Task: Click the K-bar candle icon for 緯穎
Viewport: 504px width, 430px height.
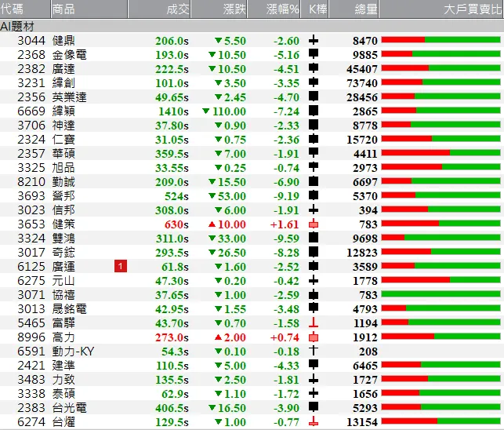Action: pyautogui.click(x=314, y=111)
